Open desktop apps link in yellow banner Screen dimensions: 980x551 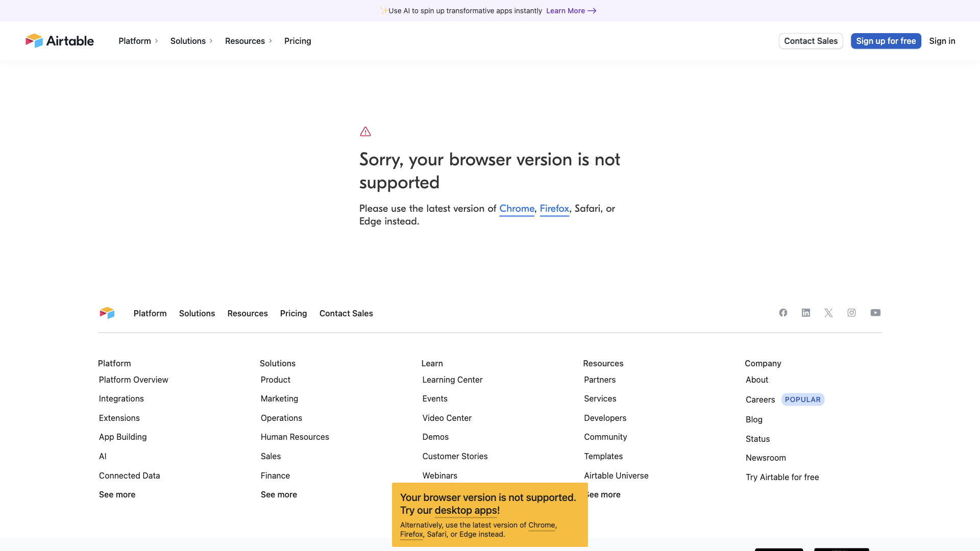point(467,511)
